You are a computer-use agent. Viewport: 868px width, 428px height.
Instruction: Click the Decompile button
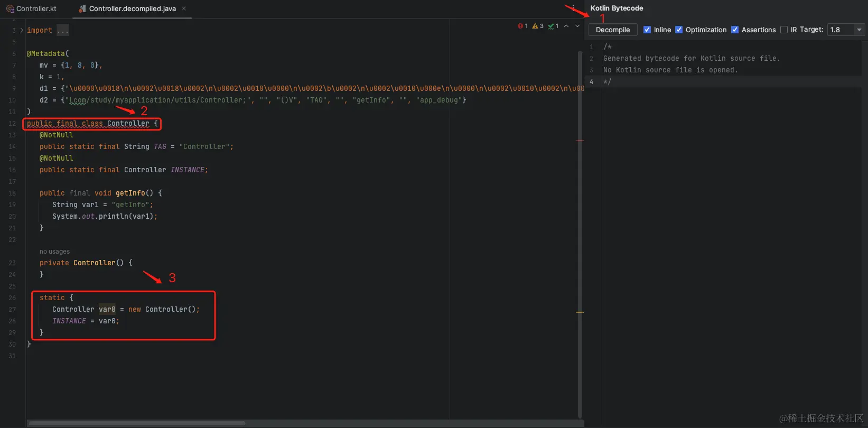[x=613, y=30]
